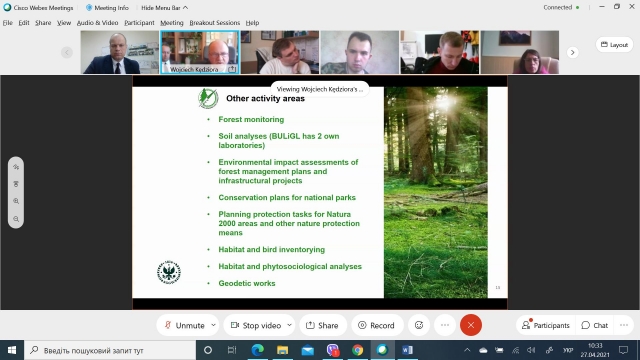640x360 pixels.
Task: Click the 'Forest monitoring' bullet on the slide
Action: pos(251,119)
